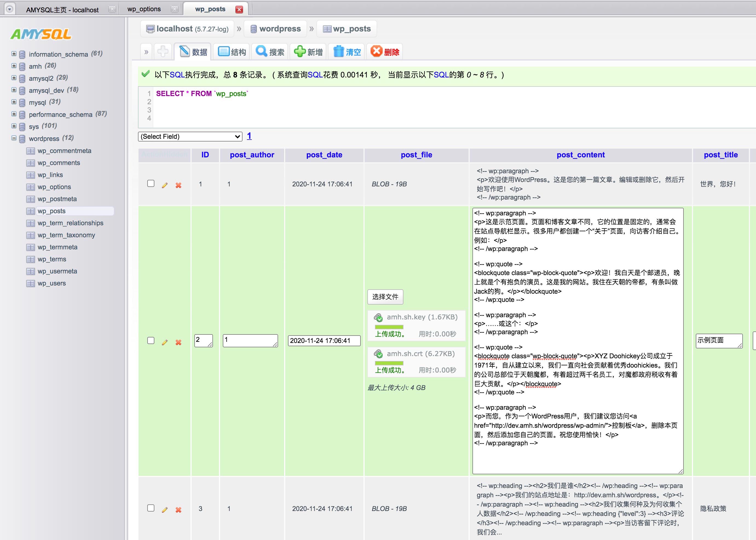Open the 搜索 search tool

click(270, 52)
